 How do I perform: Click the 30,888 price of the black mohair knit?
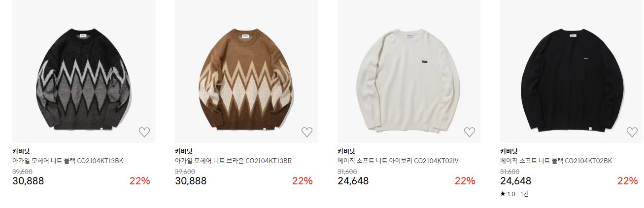pyautogui.click(x=28, y=181)
